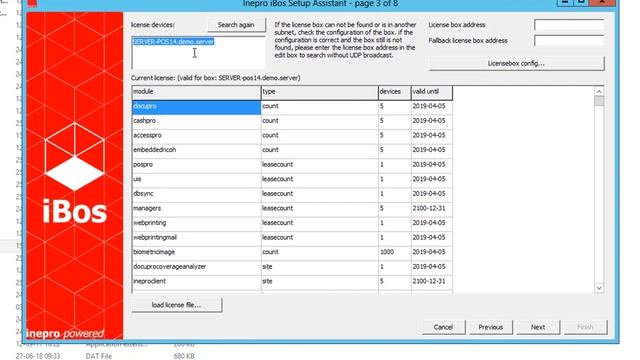This screenshot has height=360, width=640.
Task: Click 2100-12-31 date in ineproclient row
Action: click(429, 282)
